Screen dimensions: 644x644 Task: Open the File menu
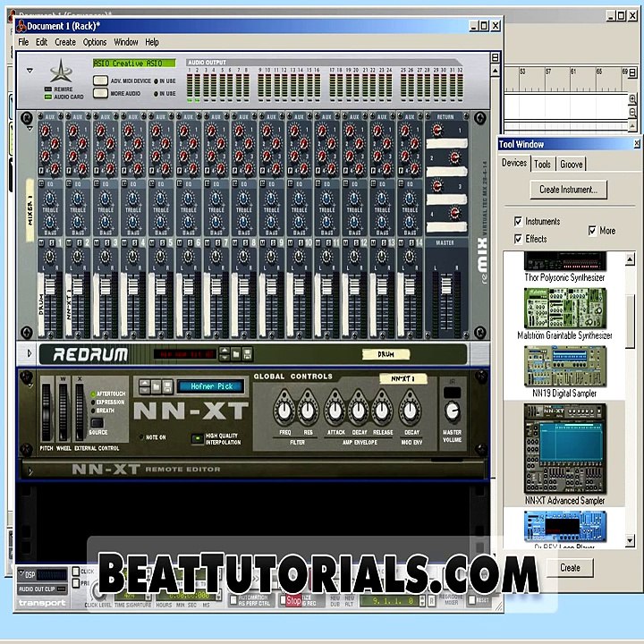[x=23, y=42]
